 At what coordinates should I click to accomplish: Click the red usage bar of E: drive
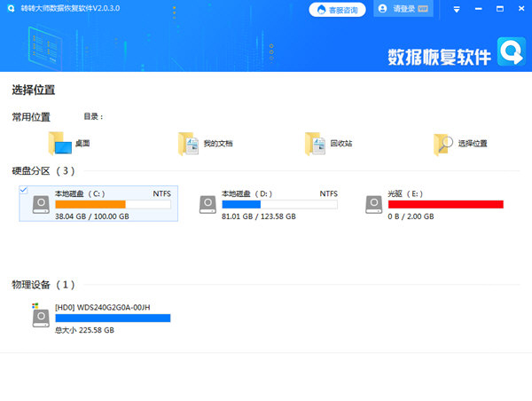pos(445,204)
